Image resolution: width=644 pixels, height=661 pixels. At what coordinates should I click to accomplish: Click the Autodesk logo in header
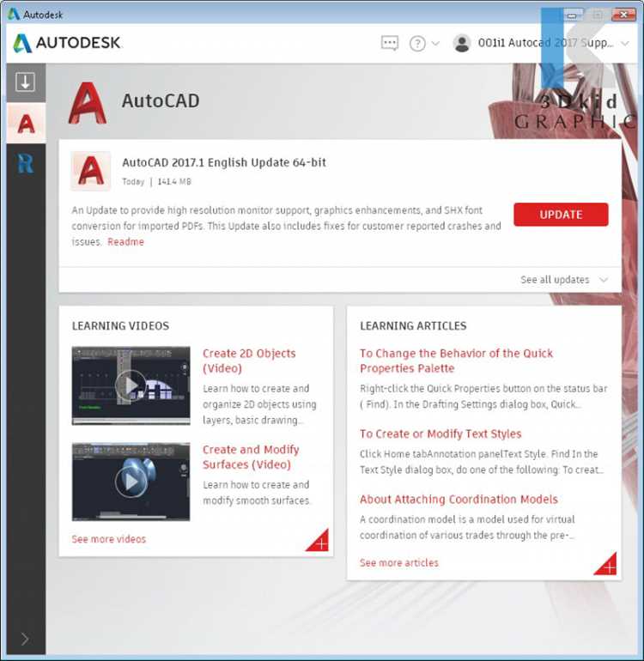tap(67, 43)
